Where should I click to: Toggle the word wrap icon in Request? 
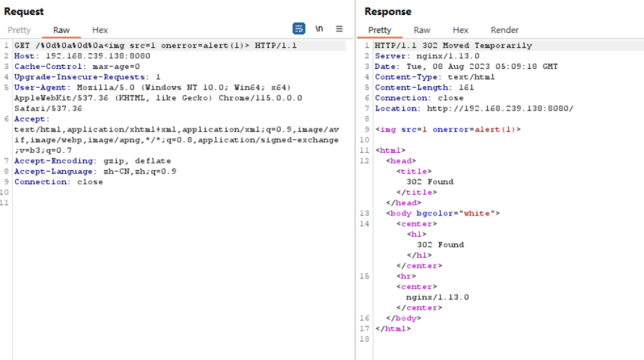298,29
